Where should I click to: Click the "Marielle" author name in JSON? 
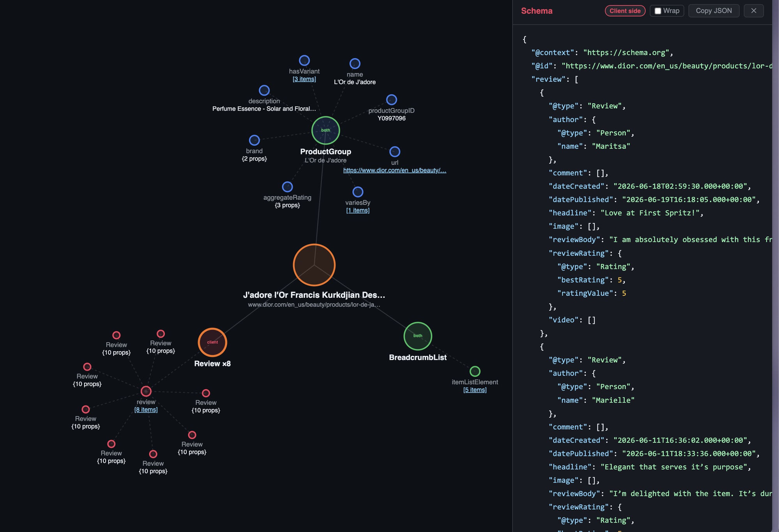tap(613, 400)
